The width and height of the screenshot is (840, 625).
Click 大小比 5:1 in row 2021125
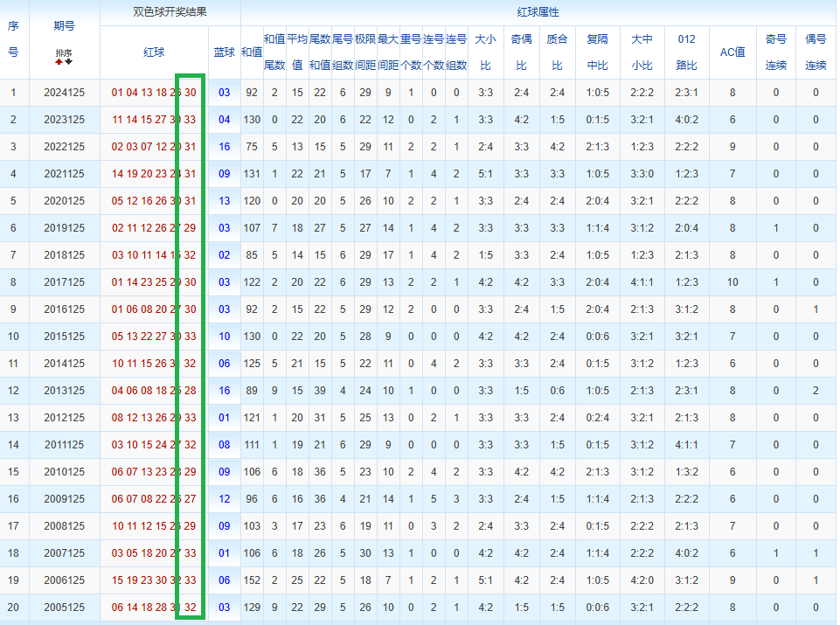tap(486, 174)
